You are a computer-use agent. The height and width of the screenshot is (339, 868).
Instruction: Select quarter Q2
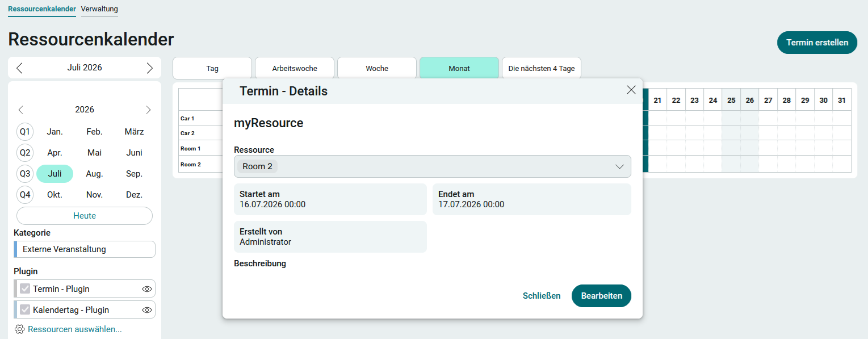[x=25, y=153]
